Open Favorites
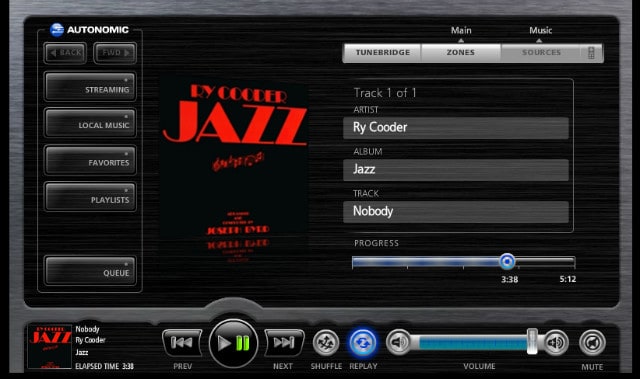 [90, 160]
